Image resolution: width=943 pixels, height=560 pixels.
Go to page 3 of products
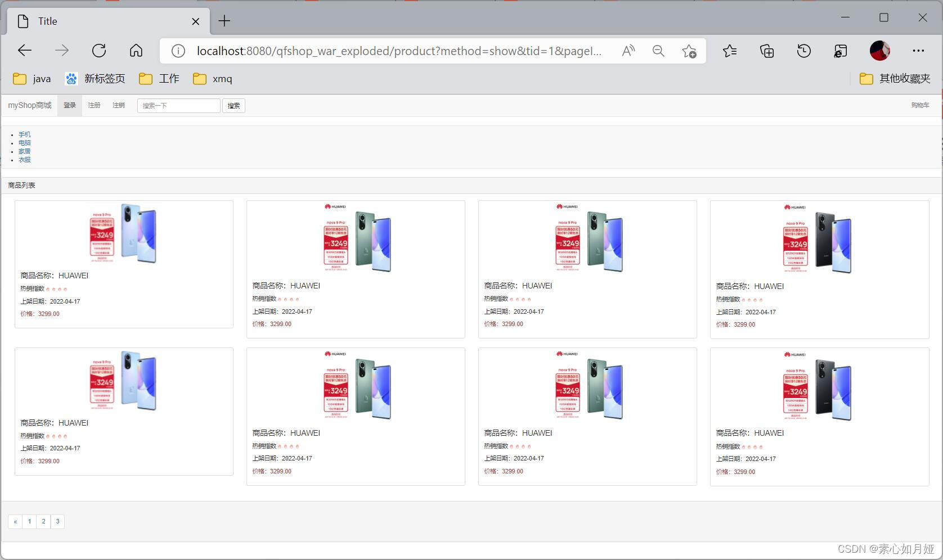tap(57, 521)
